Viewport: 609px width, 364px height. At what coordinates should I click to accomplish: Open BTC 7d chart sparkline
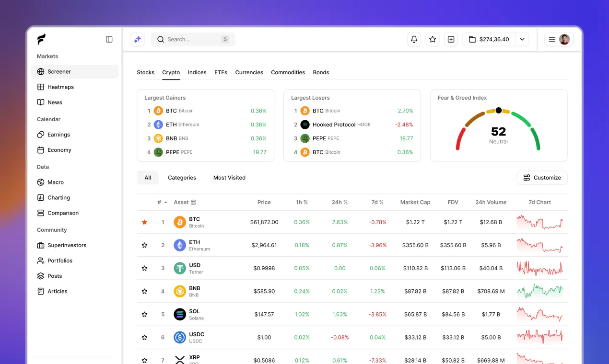(540, 222)
